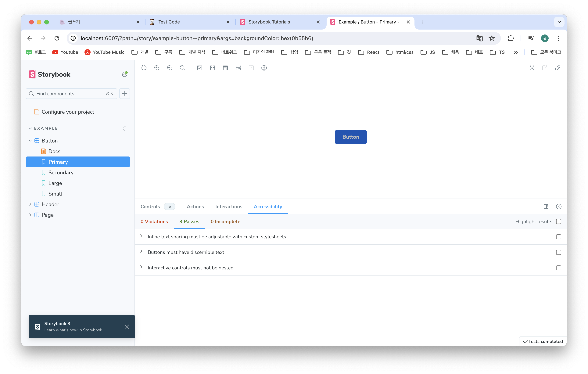Switch to the Interactions tab
The image size is (588, 374).
229,207
